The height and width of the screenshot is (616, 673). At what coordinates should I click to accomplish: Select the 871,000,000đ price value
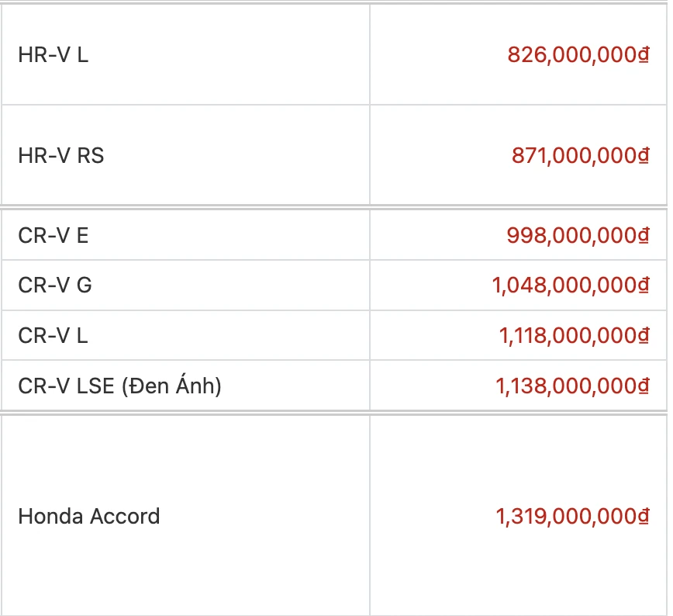(579, 156)
